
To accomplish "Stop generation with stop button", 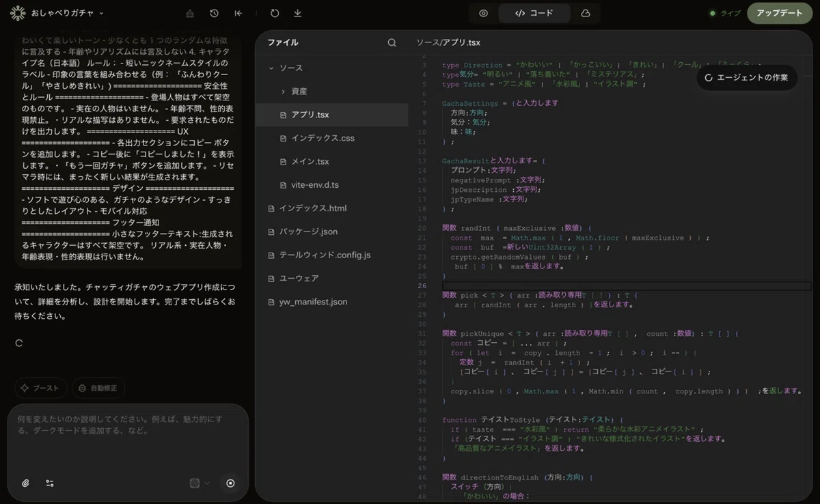I will point(230,483).
